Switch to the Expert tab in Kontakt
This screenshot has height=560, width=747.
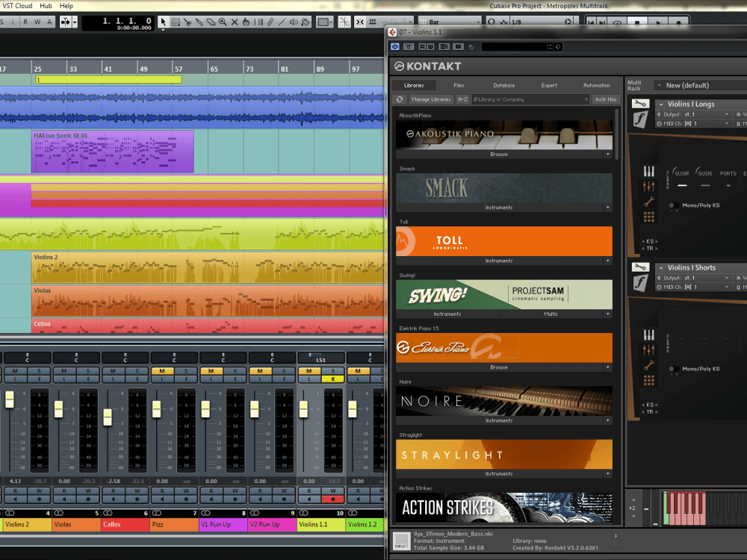pos(549,85)
